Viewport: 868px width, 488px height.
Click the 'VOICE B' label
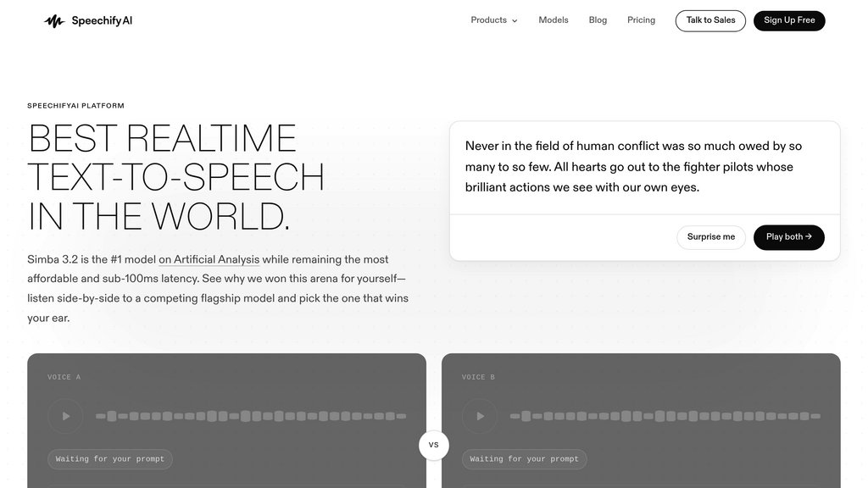click(x=478, y=377)
